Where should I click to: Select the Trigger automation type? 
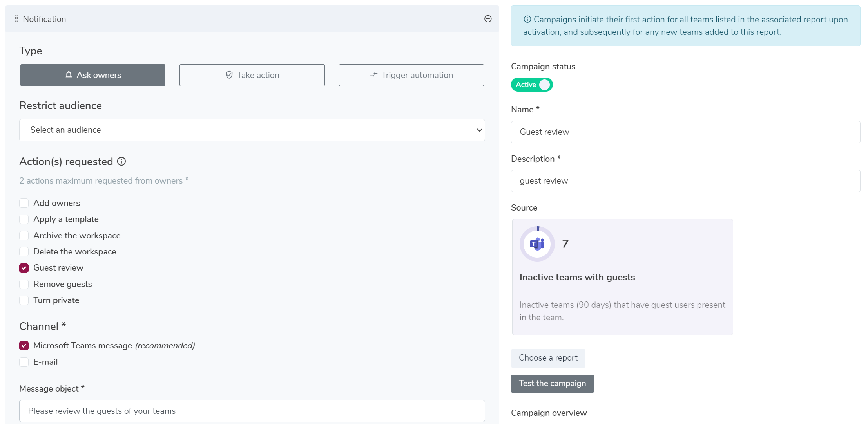tap(411, 75)
